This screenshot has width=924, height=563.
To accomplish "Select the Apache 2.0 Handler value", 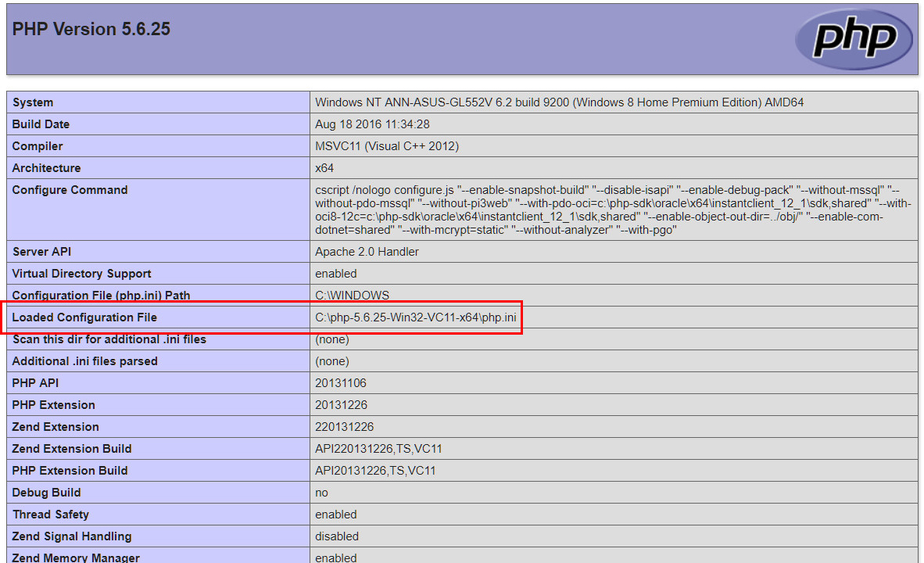I will [367, 251].
